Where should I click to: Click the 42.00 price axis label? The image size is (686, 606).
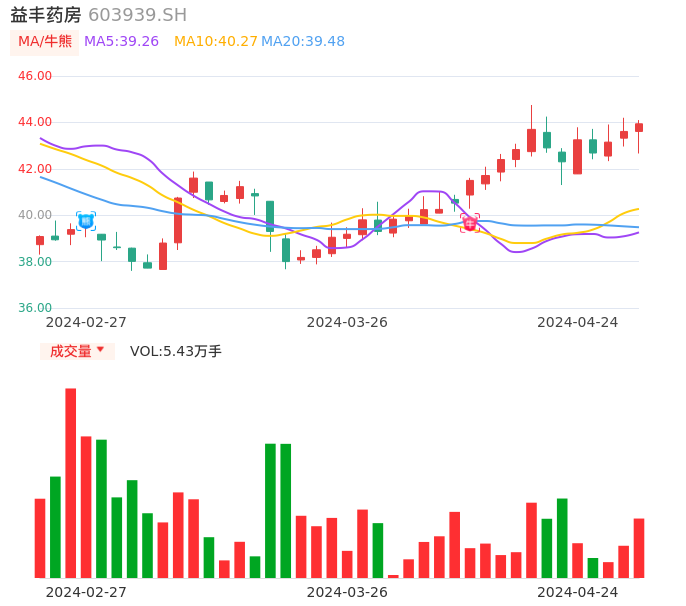pyautogui.click(x=35, y=169)
